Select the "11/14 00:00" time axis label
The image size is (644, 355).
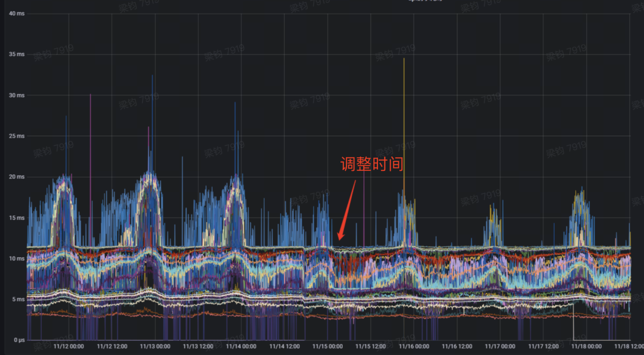(241, 347)
